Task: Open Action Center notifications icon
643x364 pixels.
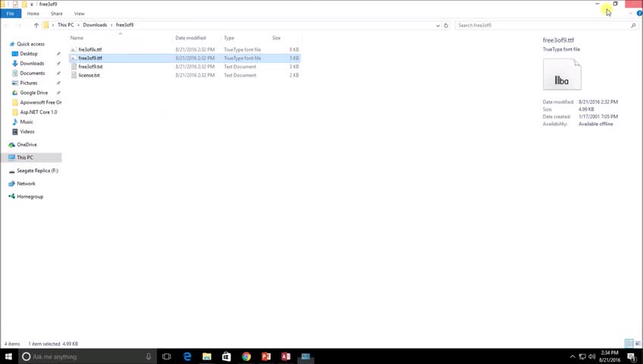Action: click(632, 356)
